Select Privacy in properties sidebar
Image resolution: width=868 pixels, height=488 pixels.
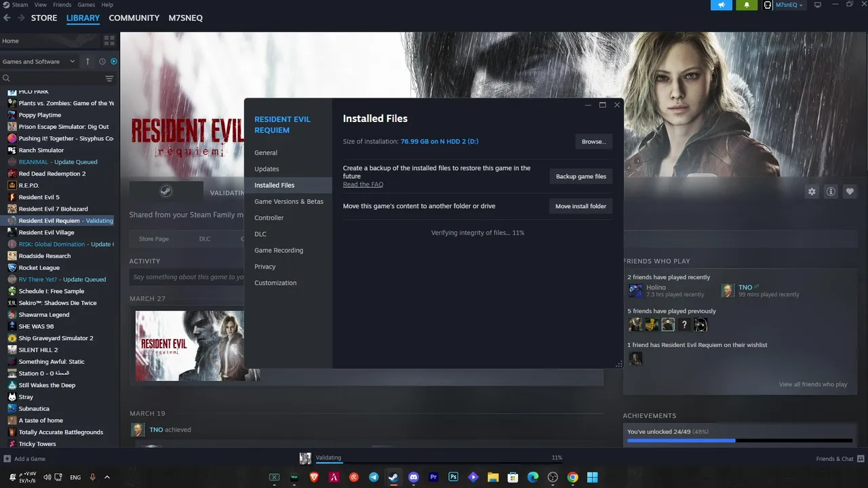click(288, 266)
